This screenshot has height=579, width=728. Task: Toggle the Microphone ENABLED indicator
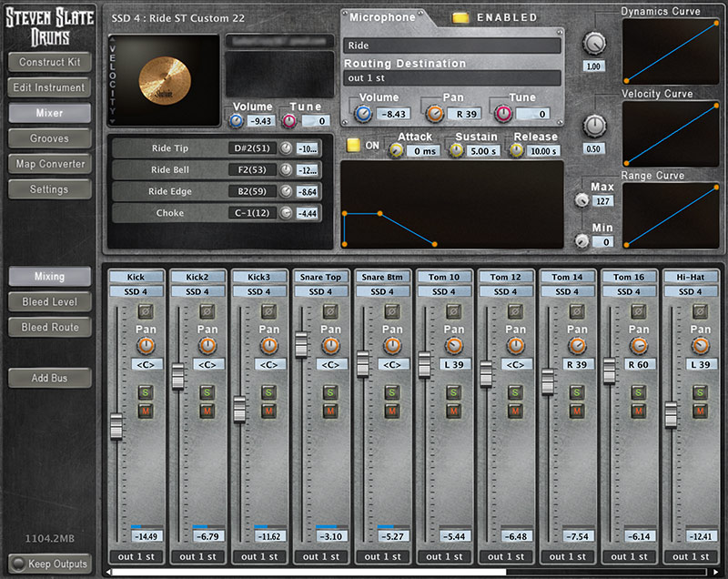460,18
